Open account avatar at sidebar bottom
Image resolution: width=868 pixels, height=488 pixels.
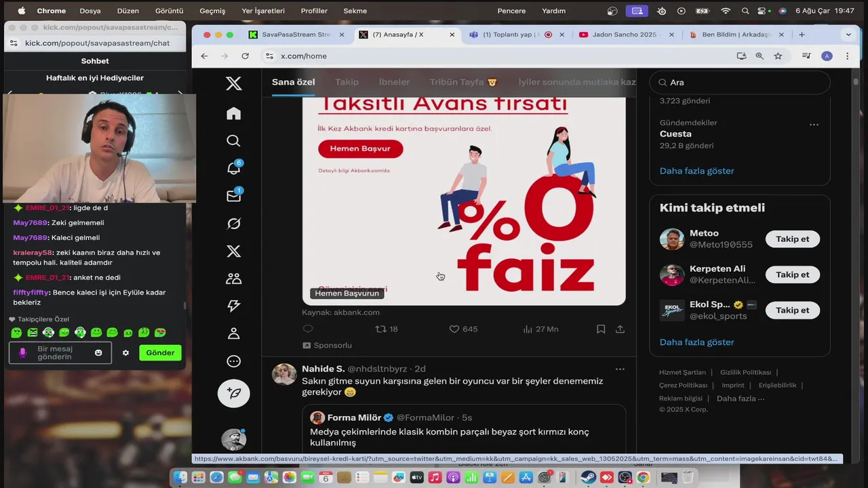click(233, 440)
